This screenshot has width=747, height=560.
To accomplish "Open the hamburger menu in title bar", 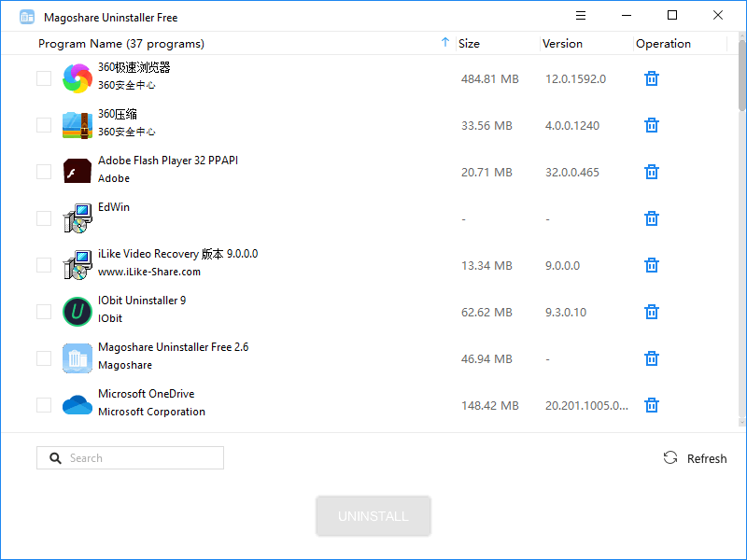I will tap(580, 16).
